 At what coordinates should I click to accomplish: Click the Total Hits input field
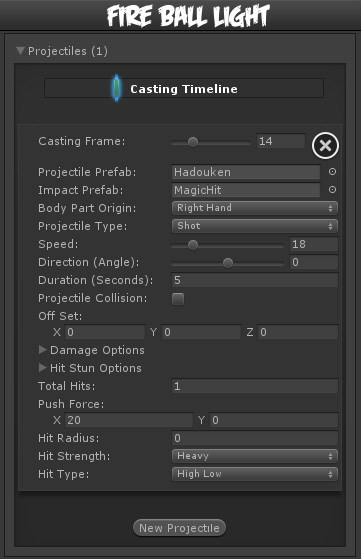[255, 386]
